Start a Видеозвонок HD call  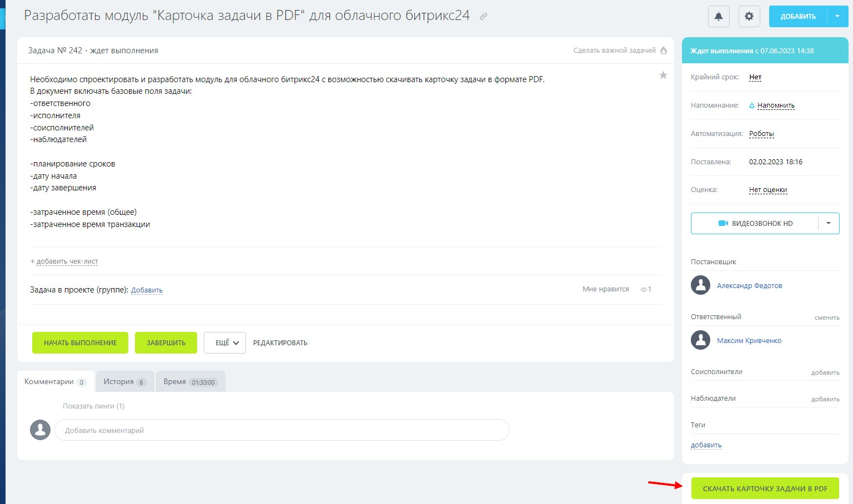click(755, 224)
